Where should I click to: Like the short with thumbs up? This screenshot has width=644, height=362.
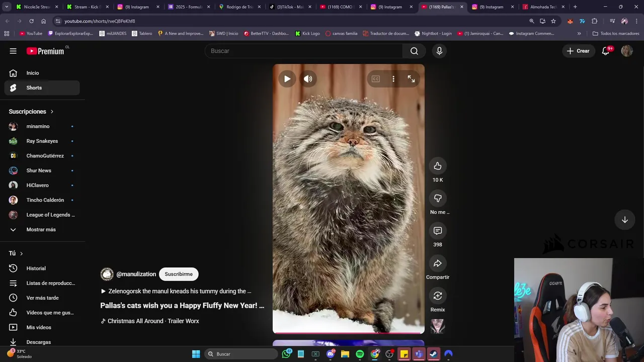click(438, 166)
